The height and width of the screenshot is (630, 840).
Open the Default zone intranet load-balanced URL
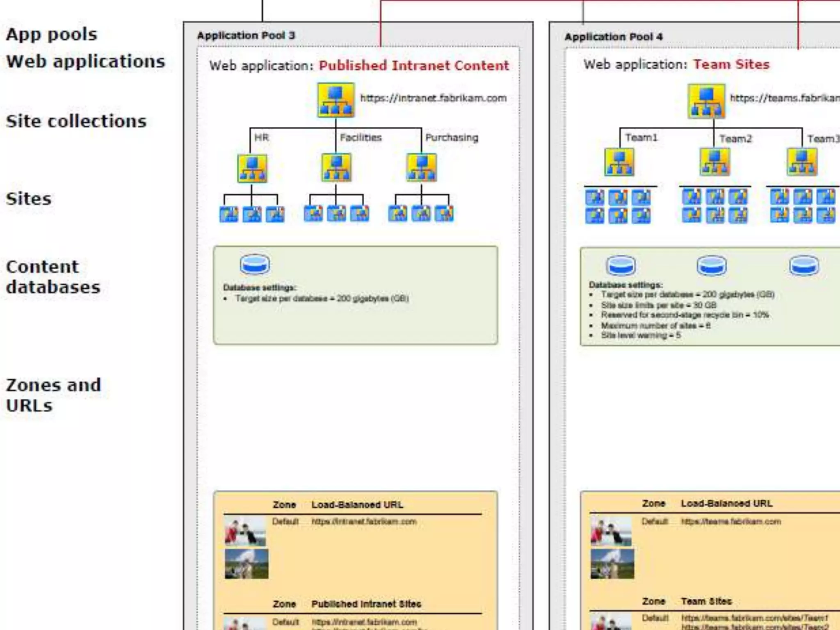(x=364, y=522)
